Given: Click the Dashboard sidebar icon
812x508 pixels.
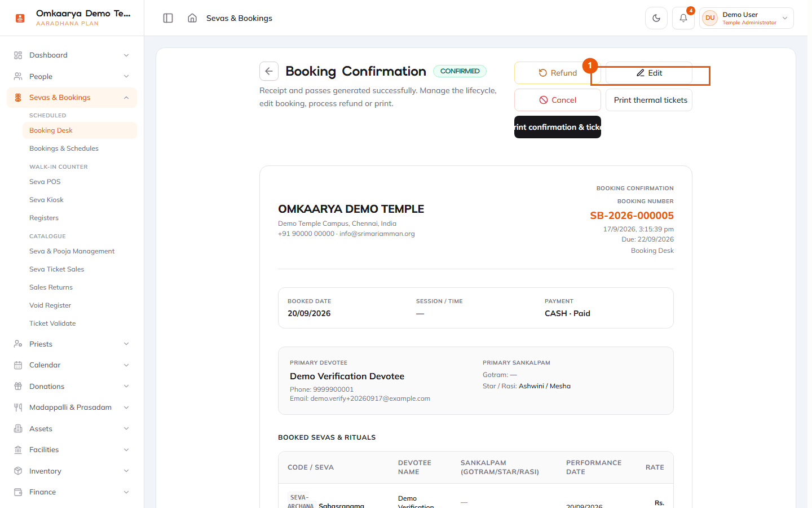Looking at the screenshot, I should point(18,55).
